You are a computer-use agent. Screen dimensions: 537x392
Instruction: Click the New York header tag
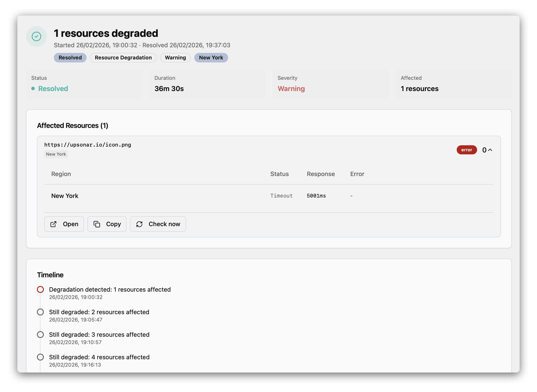(211, 58)
